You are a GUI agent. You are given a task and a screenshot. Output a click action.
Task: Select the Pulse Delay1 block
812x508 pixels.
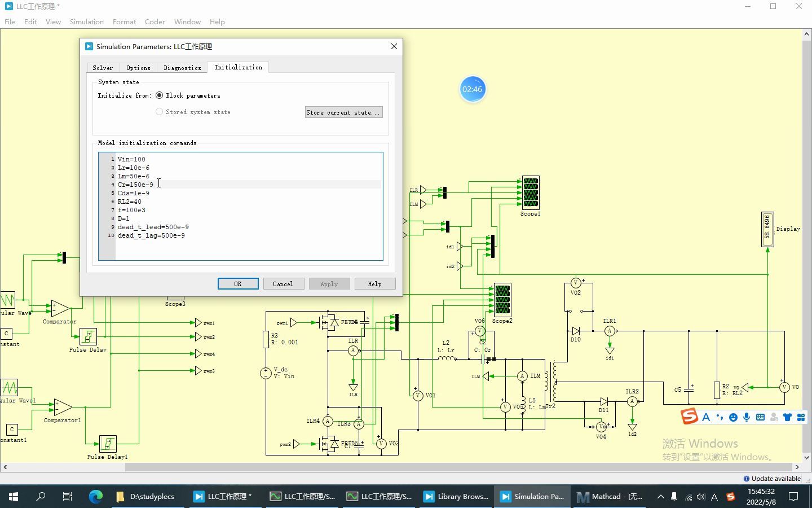tap(108, 444)
